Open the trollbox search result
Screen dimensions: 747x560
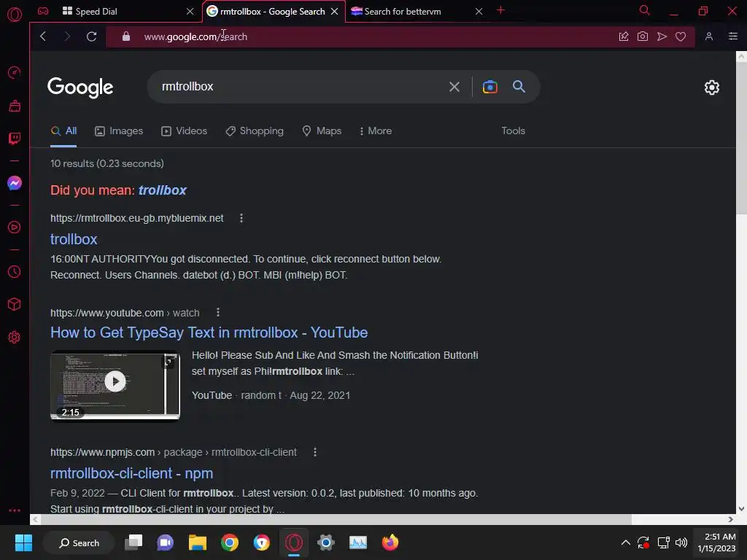[x=74, y=239]
